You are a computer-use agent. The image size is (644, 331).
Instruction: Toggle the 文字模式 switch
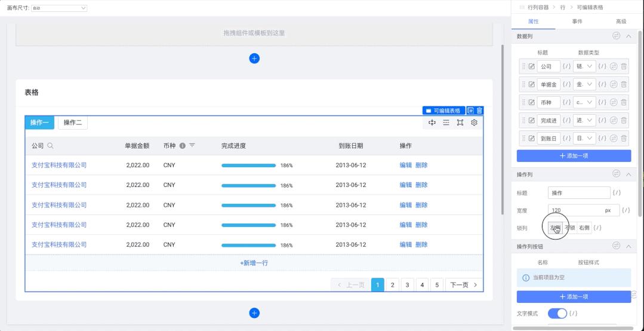point(557,313)
